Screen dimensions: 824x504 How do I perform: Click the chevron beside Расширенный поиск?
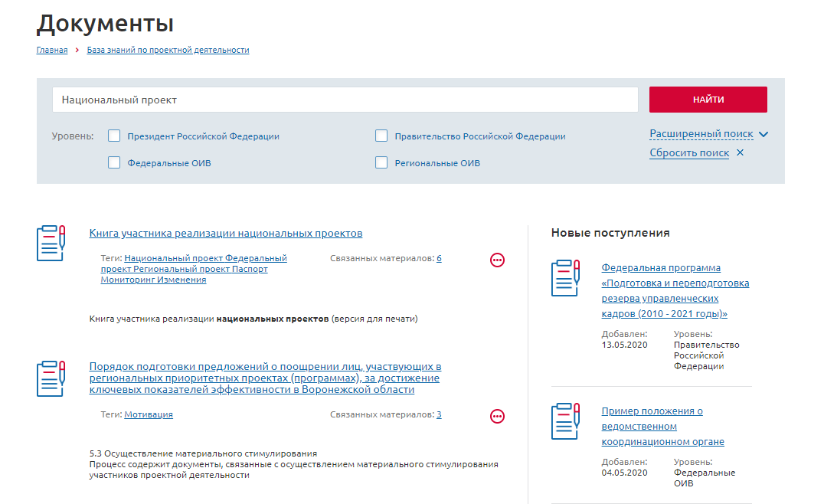(763, 135)
